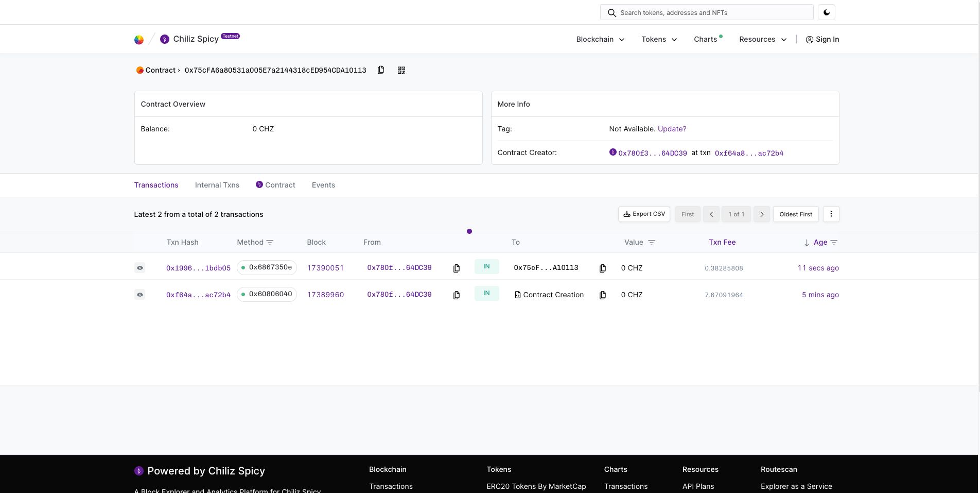Expand the Tokens menu
This screenshot has height=493, width=980.
tap(659, 39)
